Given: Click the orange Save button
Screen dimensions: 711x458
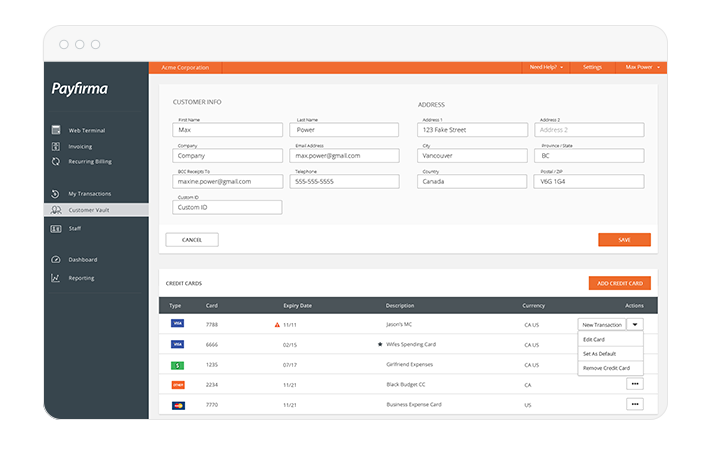Looking at the screenshot, I should point(624,240).
